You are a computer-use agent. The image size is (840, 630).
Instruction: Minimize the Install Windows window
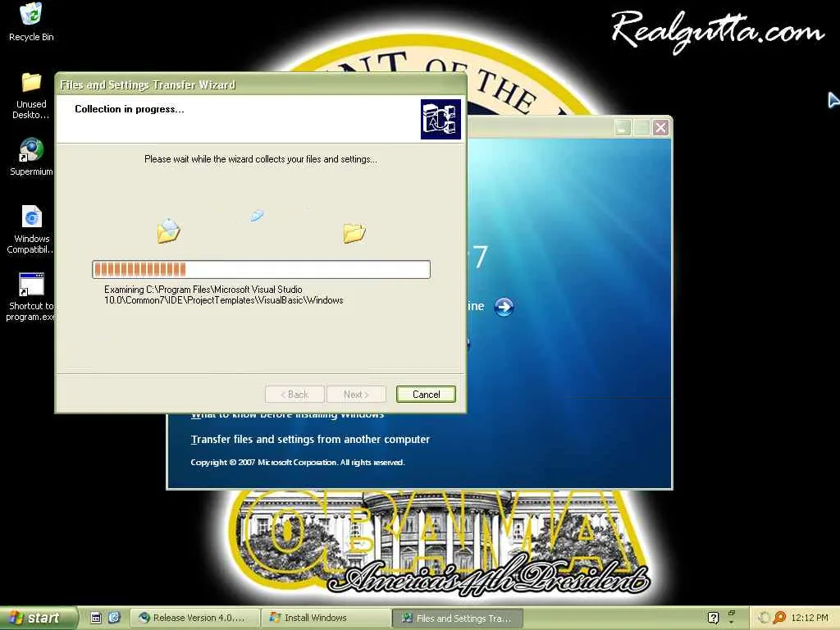coord(622,127)
